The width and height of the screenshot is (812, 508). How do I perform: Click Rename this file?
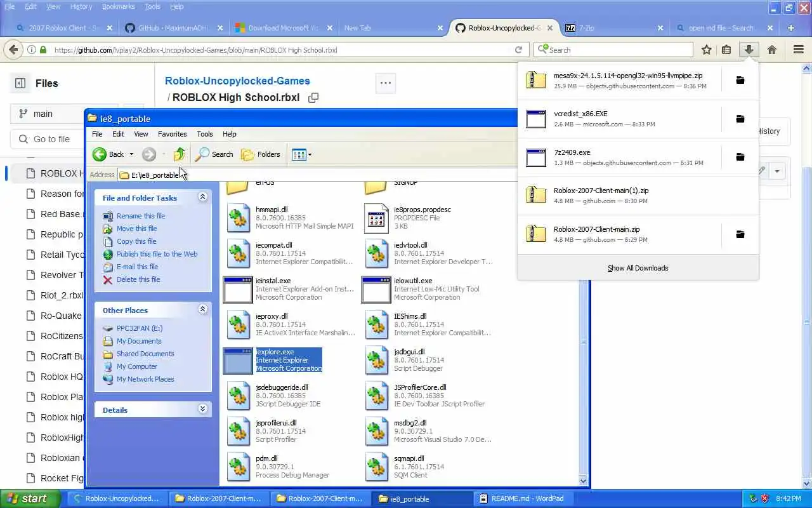[141, 216]
